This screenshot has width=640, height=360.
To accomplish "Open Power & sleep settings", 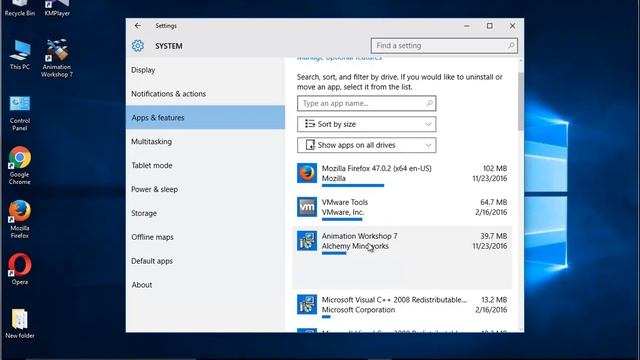I will coord(205,189).
